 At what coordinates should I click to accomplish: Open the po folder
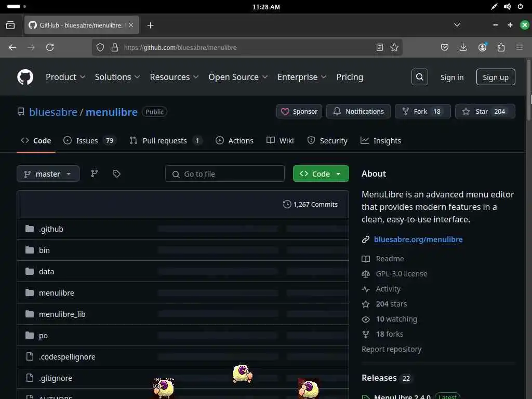(x=43, y=336)
